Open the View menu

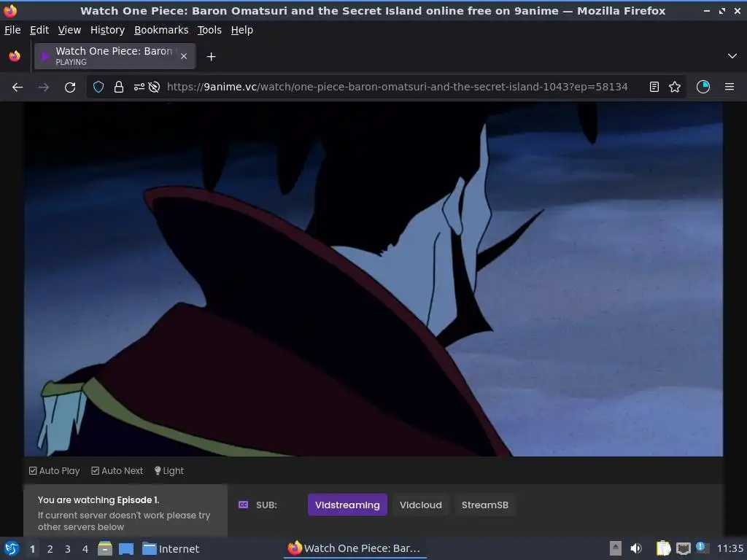(x=69, y=30)
